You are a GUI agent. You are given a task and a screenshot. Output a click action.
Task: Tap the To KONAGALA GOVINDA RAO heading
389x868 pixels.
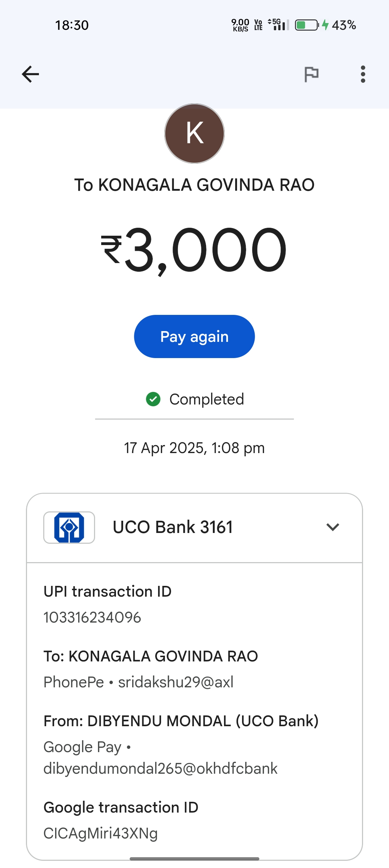coord(194,185)
